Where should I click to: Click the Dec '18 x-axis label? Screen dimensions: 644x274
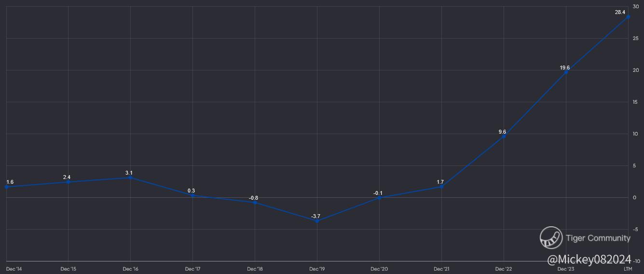pos(255,269)
